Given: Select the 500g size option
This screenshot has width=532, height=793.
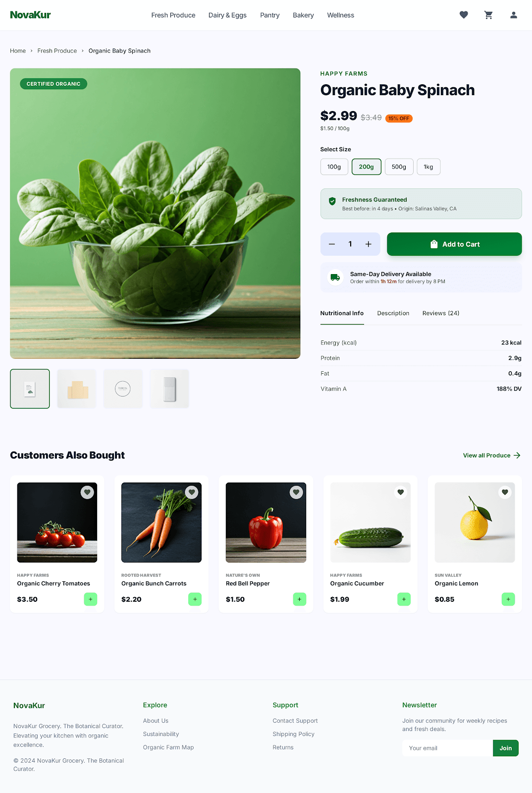Looking at the screenshot, I should tap(399, 167).
